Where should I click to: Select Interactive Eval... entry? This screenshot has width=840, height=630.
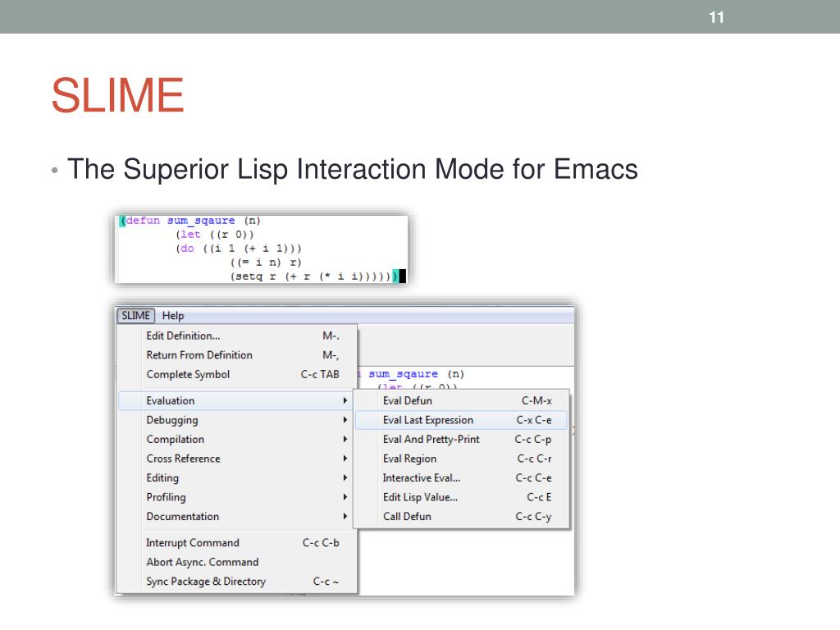click(x=461, y=478)
